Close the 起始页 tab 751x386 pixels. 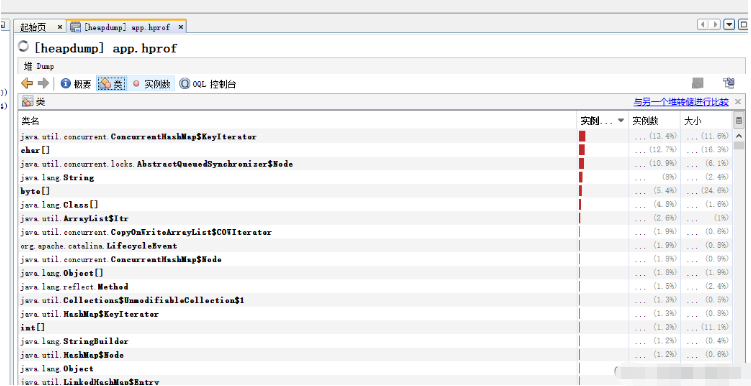[x=59, y=27]
